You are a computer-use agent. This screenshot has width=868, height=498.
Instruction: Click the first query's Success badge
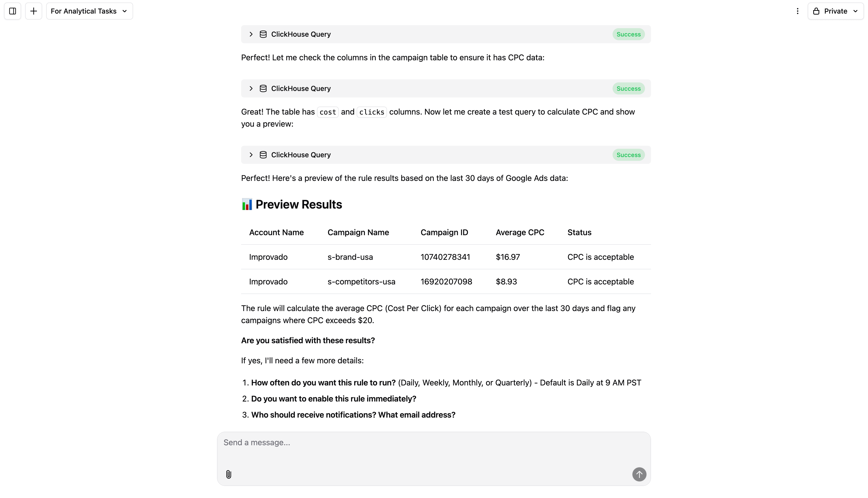click(x=628, y=34)
